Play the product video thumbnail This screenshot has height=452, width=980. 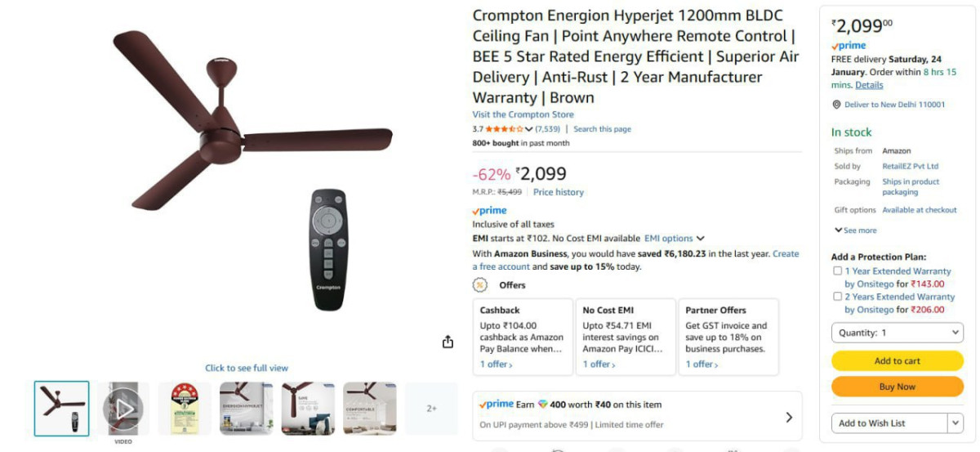click(x=123, y=408)
